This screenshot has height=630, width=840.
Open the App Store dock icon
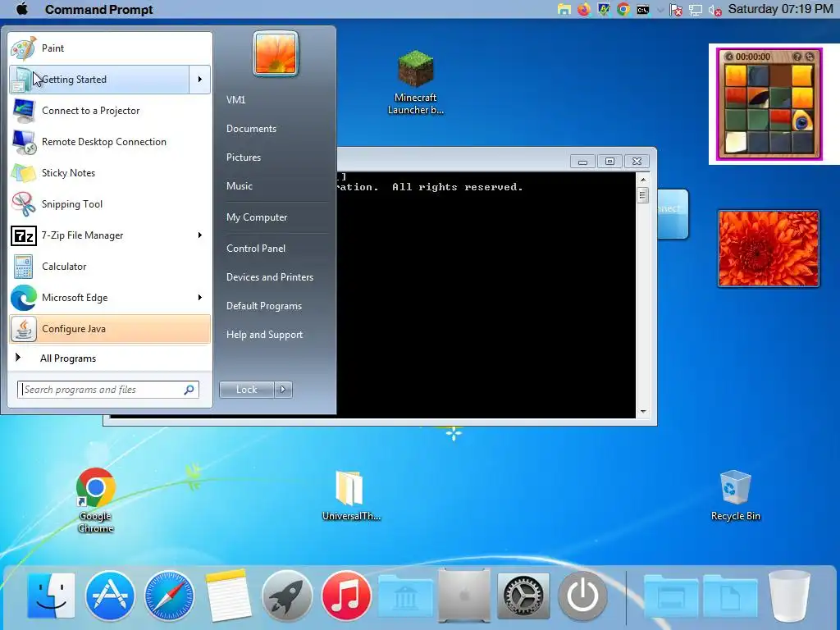pos(111,596)
